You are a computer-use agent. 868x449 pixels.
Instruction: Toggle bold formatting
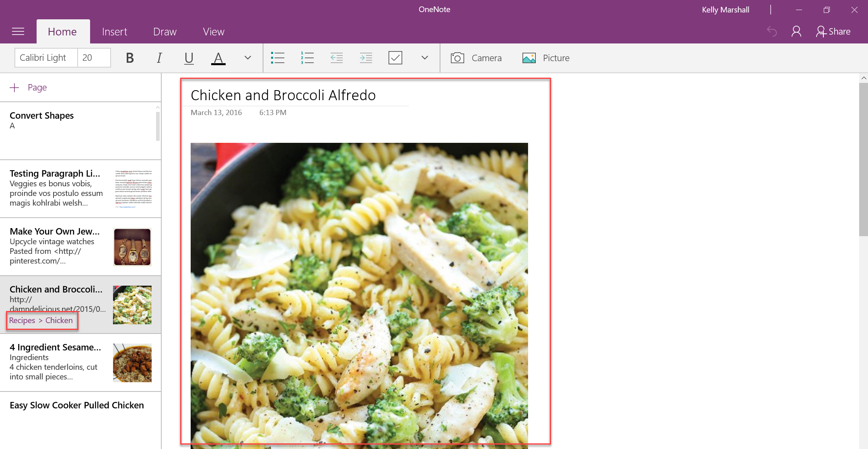click(x=130, y=58)
